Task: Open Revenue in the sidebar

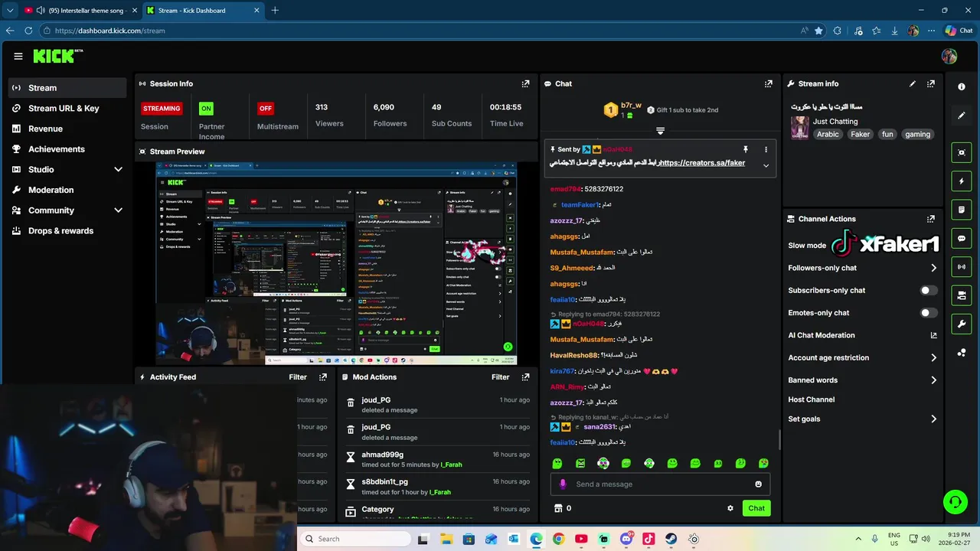Action: pyautogui.click(x=67, y=129)
